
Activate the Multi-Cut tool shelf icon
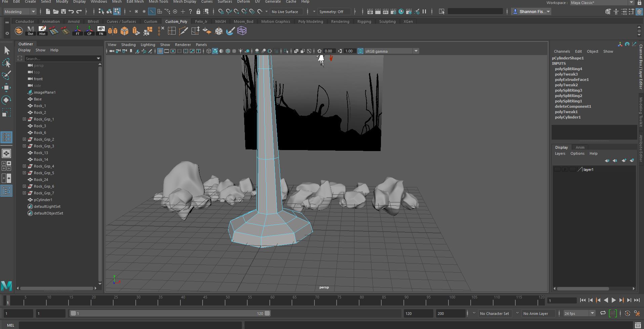tap(183, 31)
